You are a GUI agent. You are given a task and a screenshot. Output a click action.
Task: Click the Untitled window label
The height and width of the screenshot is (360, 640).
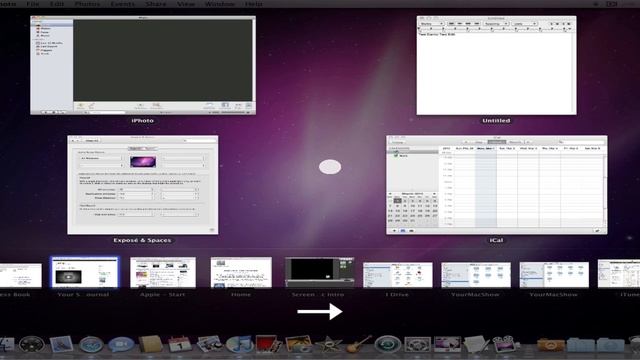click(496, 120)
